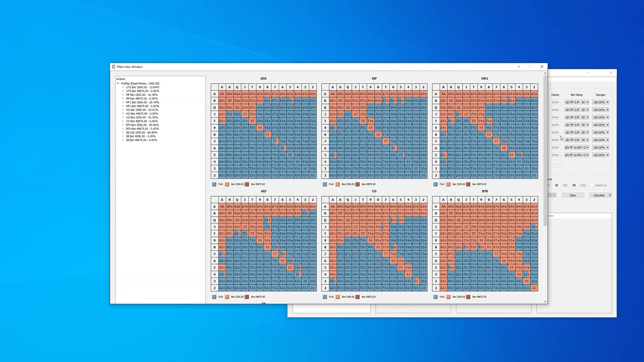644x362 pixels.
Task: Click the Clear button
Action: (573, 195)
